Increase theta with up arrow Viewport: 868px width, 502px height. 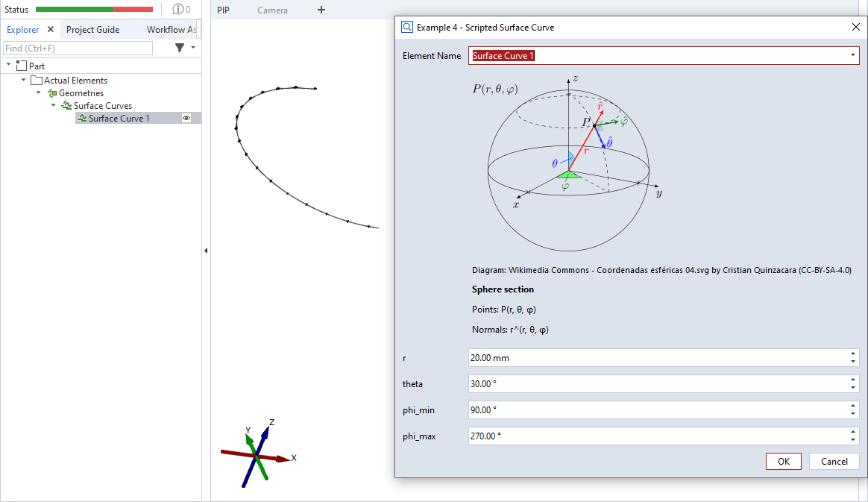click(x=853, y=380)
